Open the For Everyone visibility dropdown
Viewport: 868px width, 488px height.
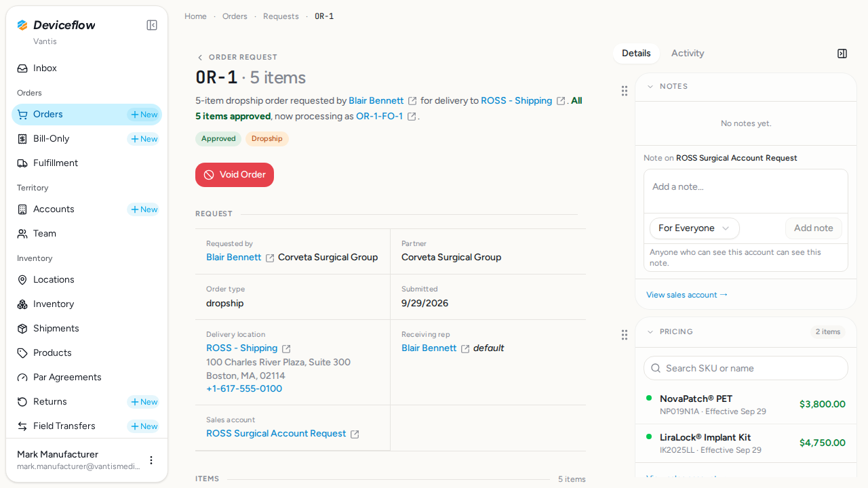(x=694, y=228)
